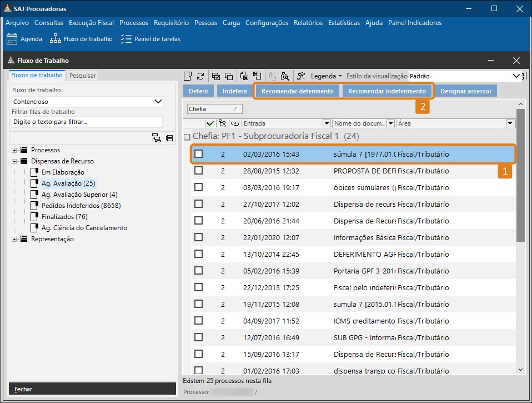This screenshot has width=532, height=403.
Task: Click the collapse-all tree icon
Action: coord(169,138)
